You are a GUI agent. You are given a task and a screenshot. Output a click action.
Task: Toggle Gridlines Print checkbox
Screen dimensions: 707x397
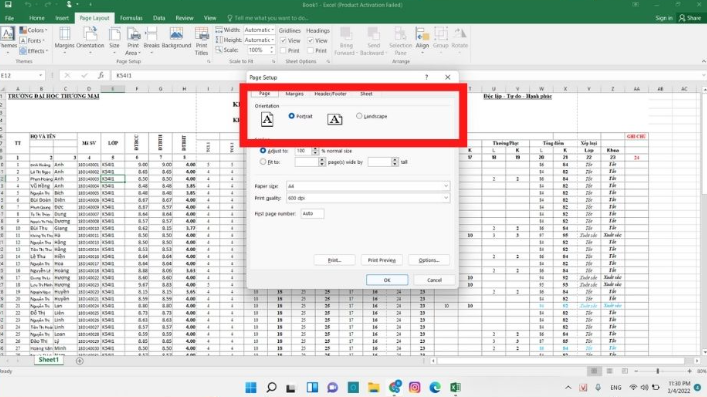(283, 51)
